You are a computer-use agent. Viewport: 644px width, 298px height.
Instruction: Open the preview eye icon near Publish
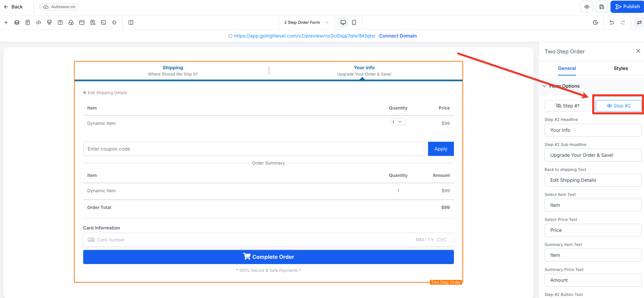pos(587,7)
